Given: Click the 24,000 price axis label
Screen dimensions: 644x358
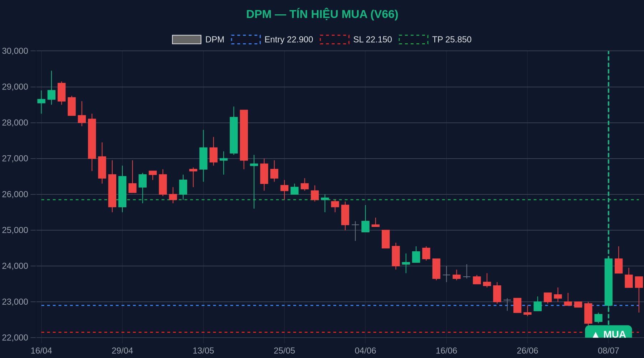Looking at the screenshot, I should coord(15,266).
